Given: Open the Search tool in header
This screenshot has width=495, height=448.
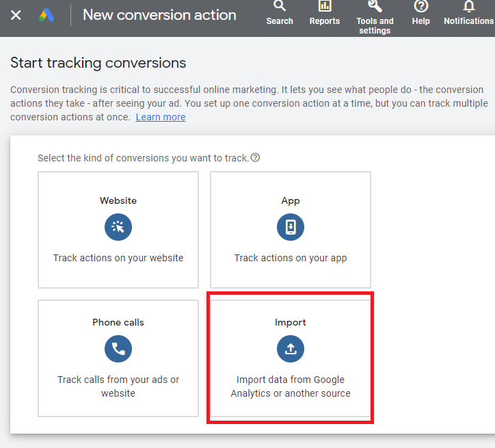Looking at the screenshot, I should click(x=280, y=14).
